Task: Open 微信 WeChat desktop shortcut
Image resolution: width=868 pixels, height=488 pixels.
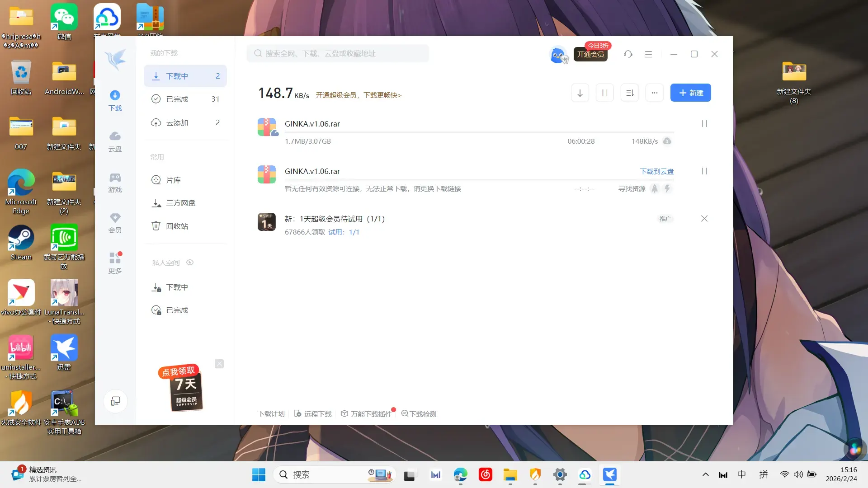Action: tap(64, 22)
